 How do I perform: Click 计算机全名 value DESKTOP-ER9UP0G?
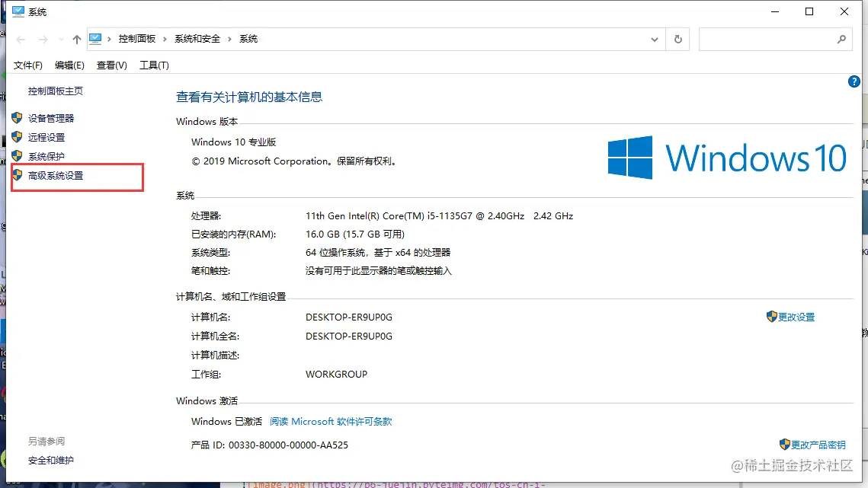click(x=349, y=336)
